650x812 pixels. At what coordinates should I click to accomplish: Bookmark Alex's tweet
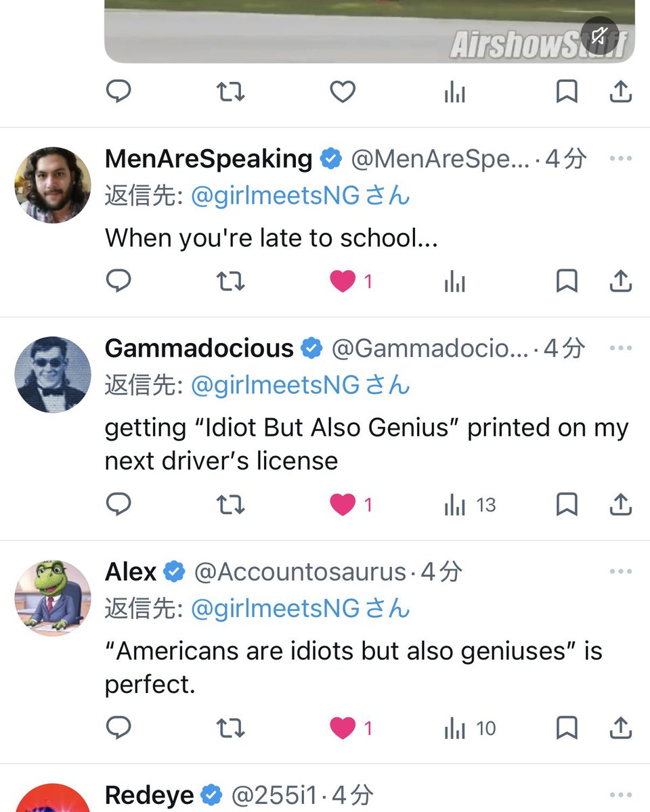click(566, 728)
